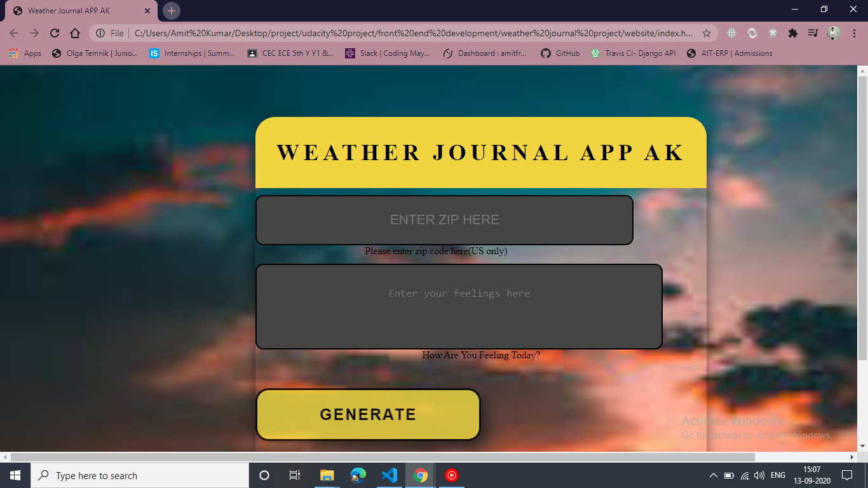Click the Chrome profile avatar
Image resolution: width=868 pixels, height=488 pixels.
(x=833, y=33)
